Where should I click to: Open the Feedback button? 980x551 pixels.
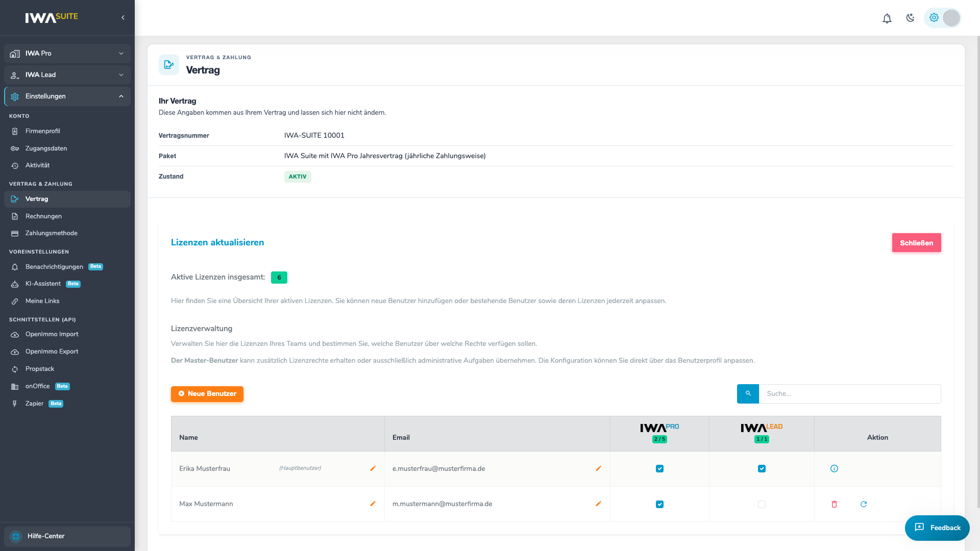click(x=937, y=528)
